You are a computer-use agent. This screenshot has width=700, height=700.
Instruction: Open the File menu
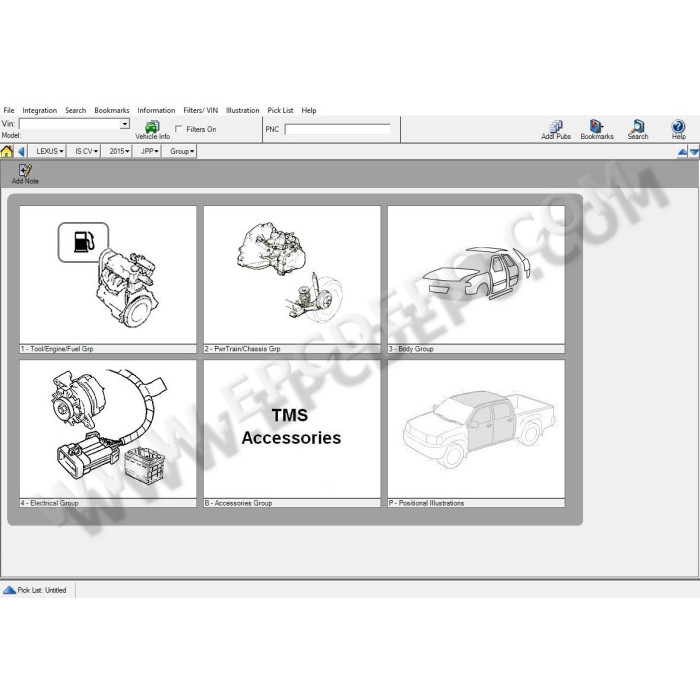[x=9, y=110]
